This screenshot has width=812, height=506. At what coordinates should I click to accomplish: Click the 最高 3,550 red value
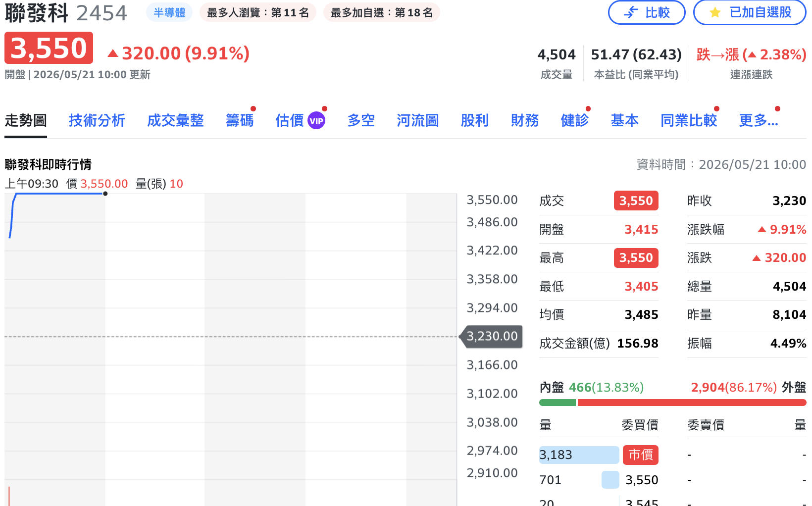tap(636, 257)
